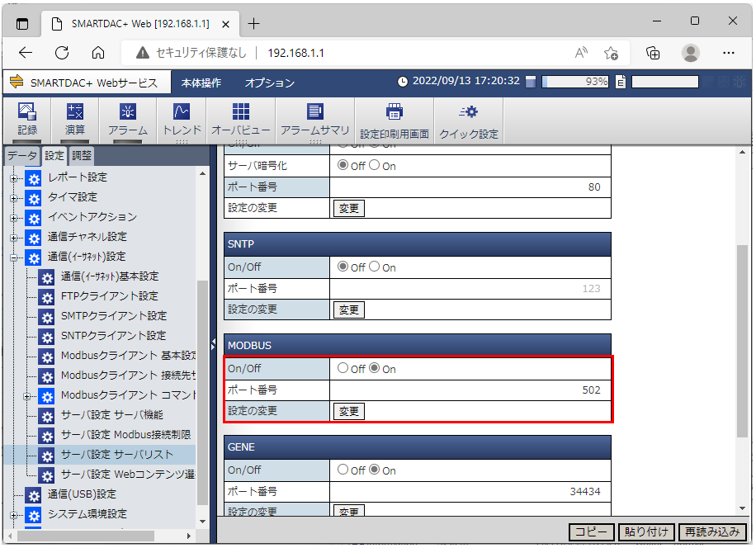Switch to the データ tab
756x548 pixels.
coord(22,156)
